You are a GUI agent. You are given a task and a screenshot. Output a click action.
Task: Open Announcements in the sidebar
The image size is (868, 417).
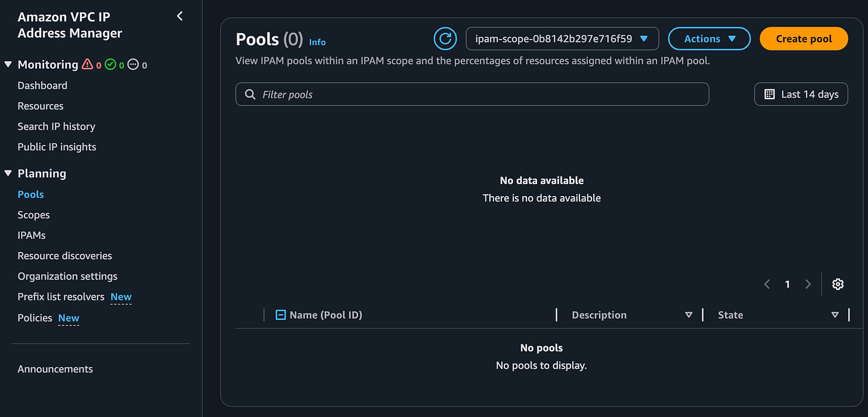click(x=55, y=369)
